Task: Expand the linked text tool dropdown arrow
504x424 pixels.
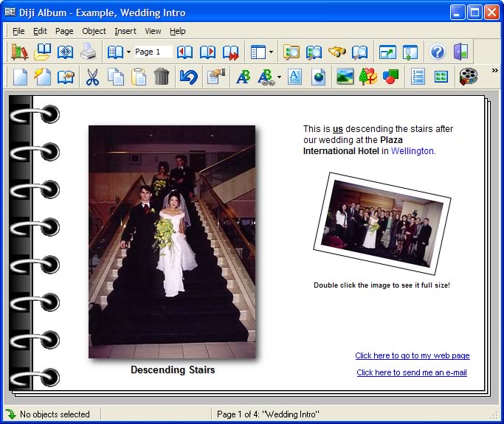Action: click(x=278, y=77)
